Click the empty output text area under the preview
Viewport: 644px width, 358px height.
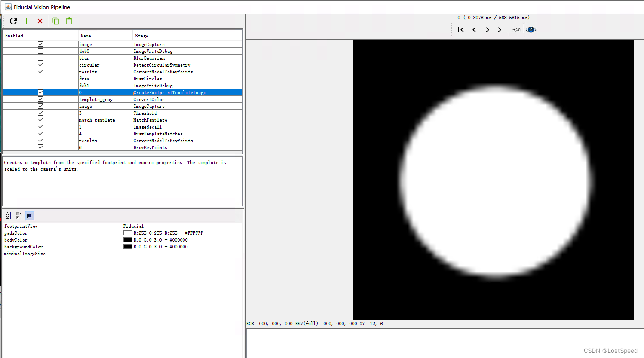tap(445, 343)
